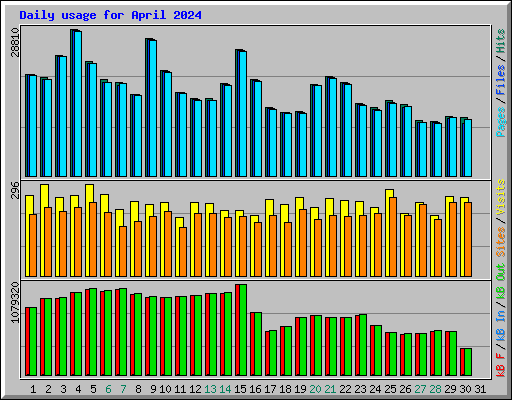Click the green kB bar for day 15
The width and height of the screenshot is (512, 400).
pyautogui.click(x=243, y=330)
